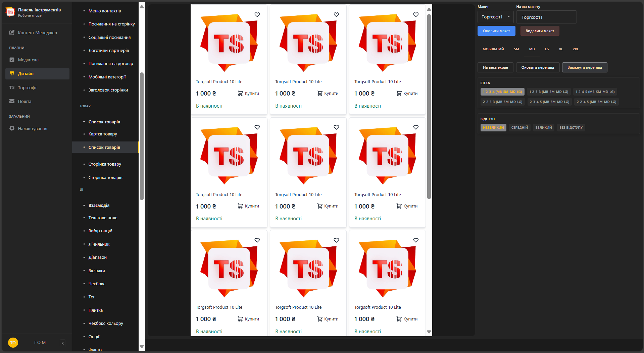Viewport: 644px width, 353px height.
Task: Click the Торгсофт TS sidebar icon
Action: pyautogui.click(x=12, y=87)
